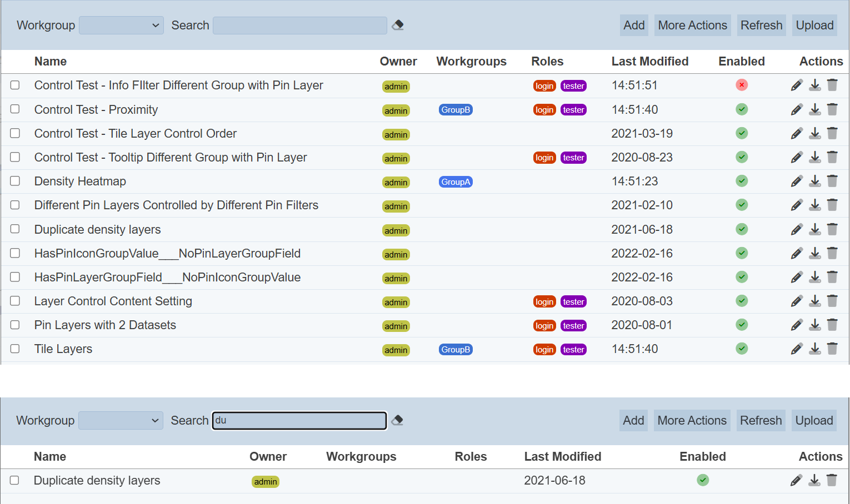The width and height of the screenshot is (850, 504).
Task: Tick the checkbox for the filtered Duplicate density layers
Action: coord(14,480)
